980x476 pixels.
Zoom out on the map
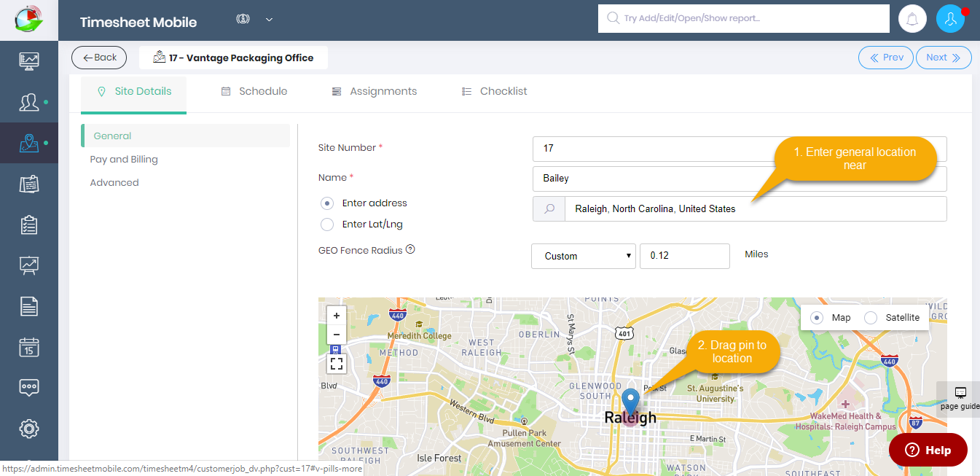336,335
